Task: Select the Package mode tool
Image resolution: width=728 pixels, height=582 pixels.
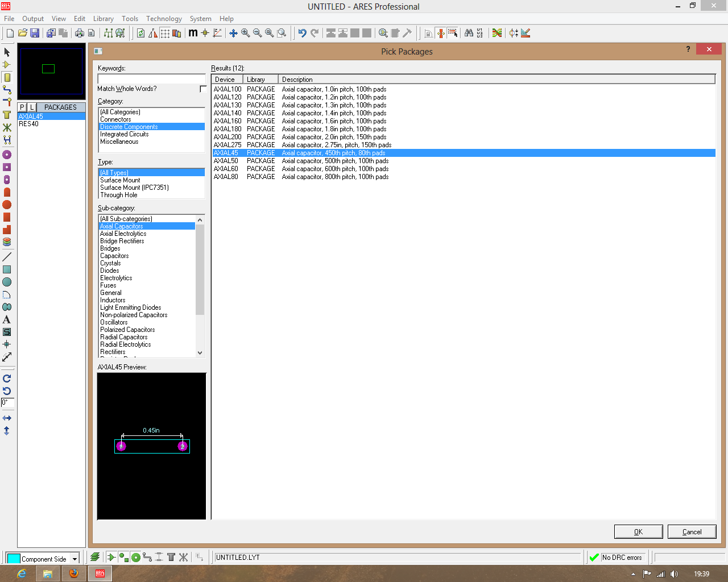Action: point(7,77)
